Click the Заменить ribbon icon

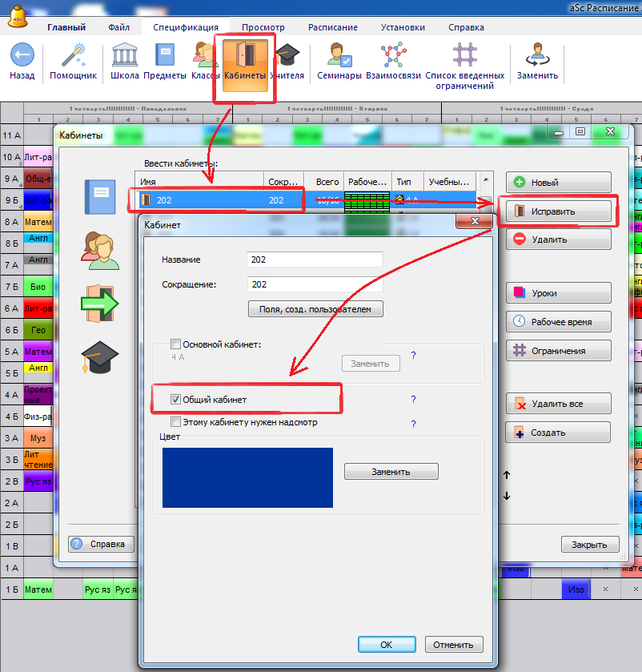537,56
